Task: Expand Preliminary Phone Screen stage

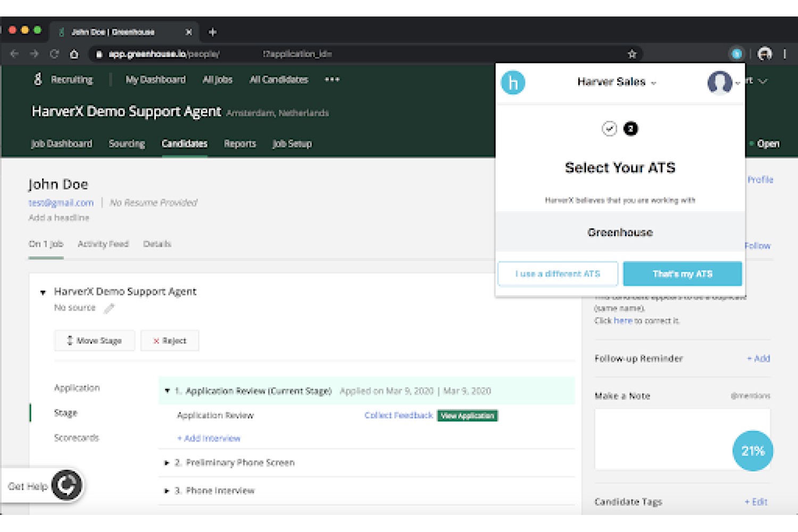Action: (167, 463)
